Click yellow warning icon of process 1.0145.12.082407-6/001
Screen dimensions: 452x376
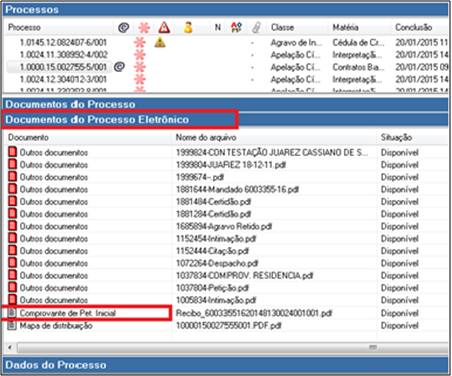click(160, 42)
